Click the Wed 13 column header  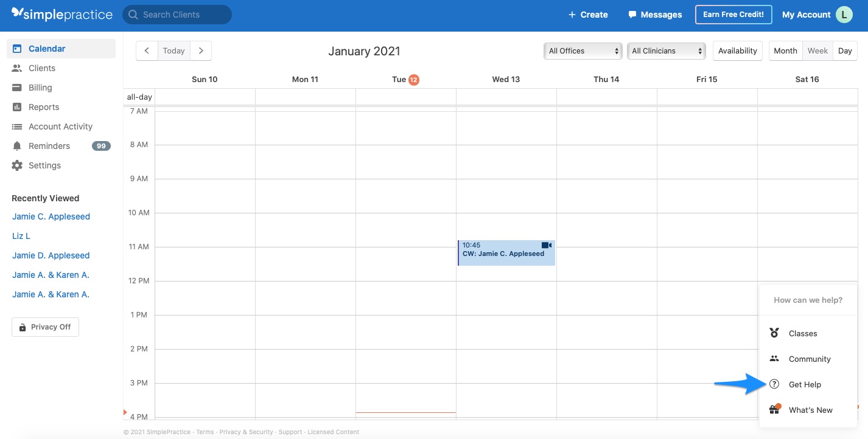click(506, 80)
